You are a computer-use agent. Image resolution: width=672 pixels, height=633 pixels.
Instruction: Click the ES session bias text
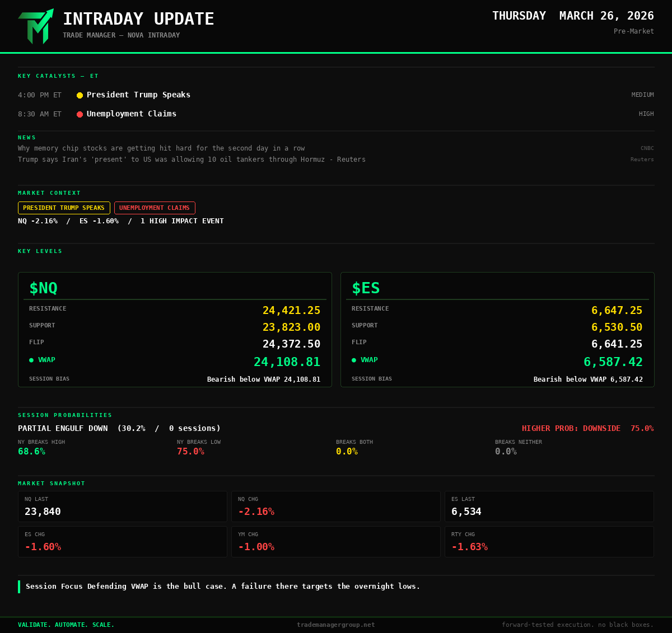588,379
